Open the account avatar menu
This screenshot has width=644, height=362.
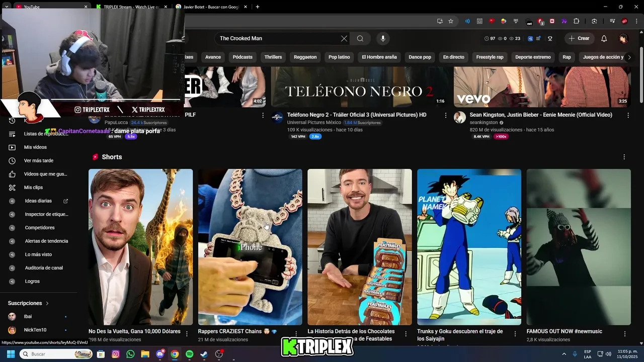click(x=623, y=38)
